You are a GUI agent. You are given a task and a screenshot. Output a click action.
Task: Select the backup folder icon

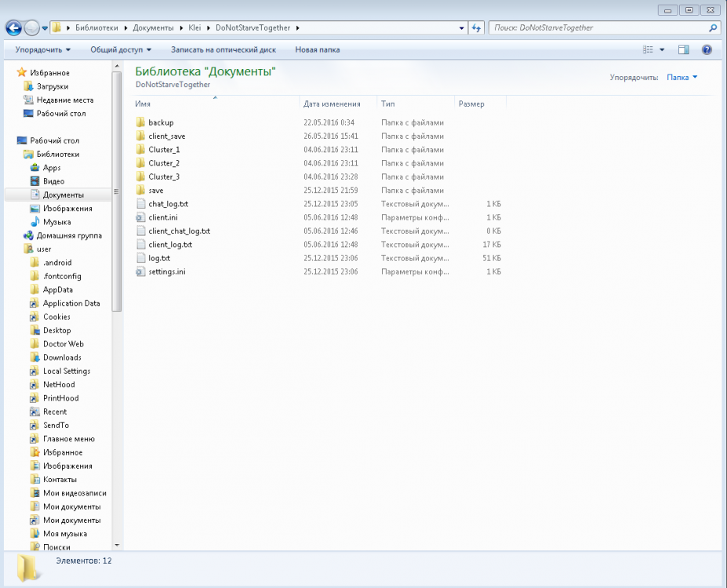[140, 122]
